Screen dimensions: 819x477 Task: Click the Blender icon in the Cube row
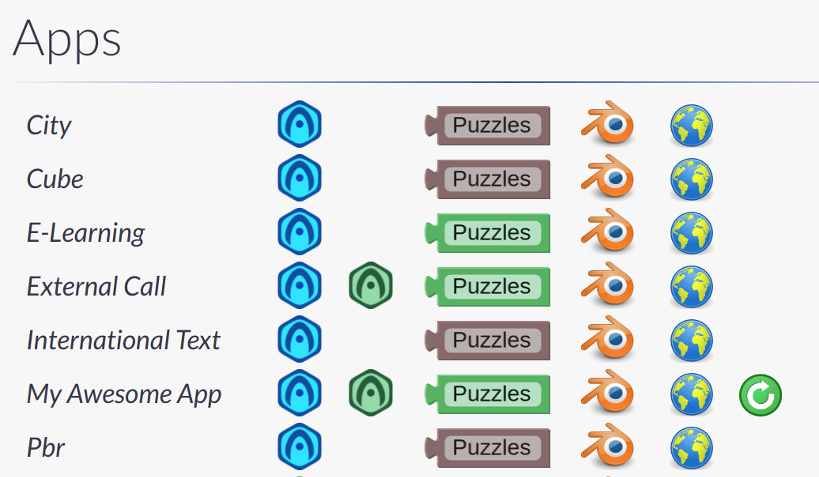click(x=607, y=178)
